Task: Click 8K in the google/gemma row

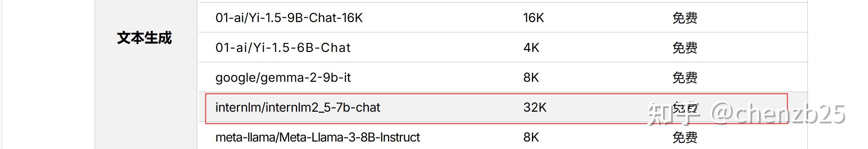Action: click(x=531, y=78)
